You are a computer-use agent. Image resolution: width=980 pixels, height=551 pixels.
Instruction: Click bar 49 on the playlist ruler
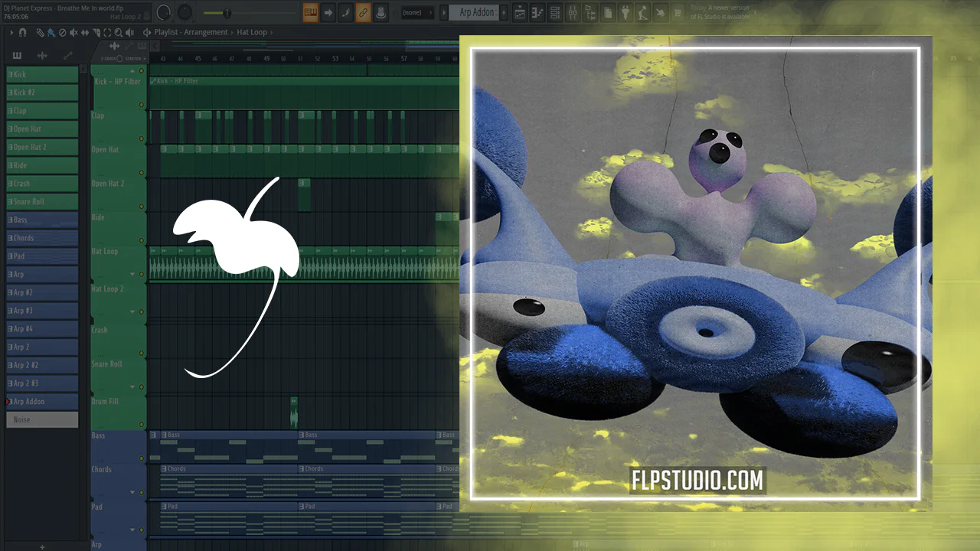coord(266,58)
